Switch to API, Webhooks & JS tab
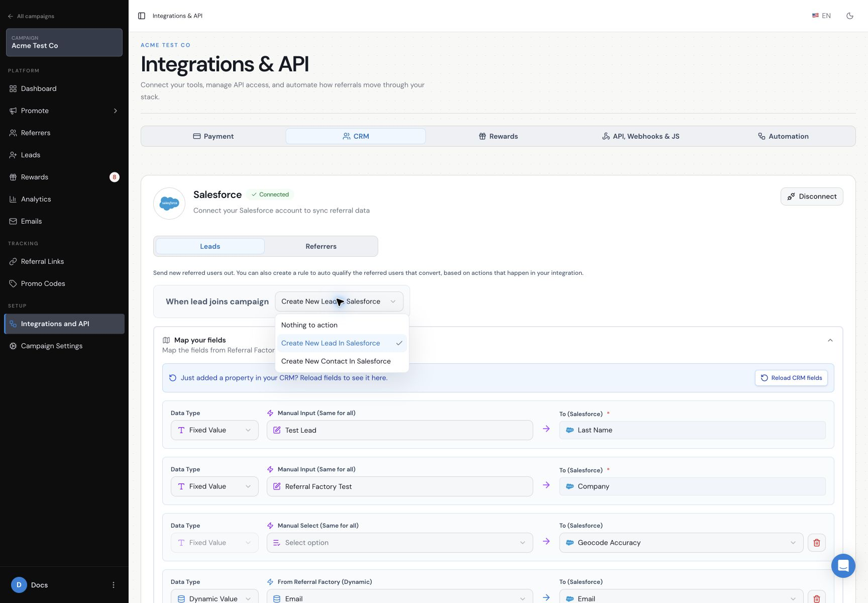This screenshot has width=868, height=603. pyautogui.click(x=640, y=136)
